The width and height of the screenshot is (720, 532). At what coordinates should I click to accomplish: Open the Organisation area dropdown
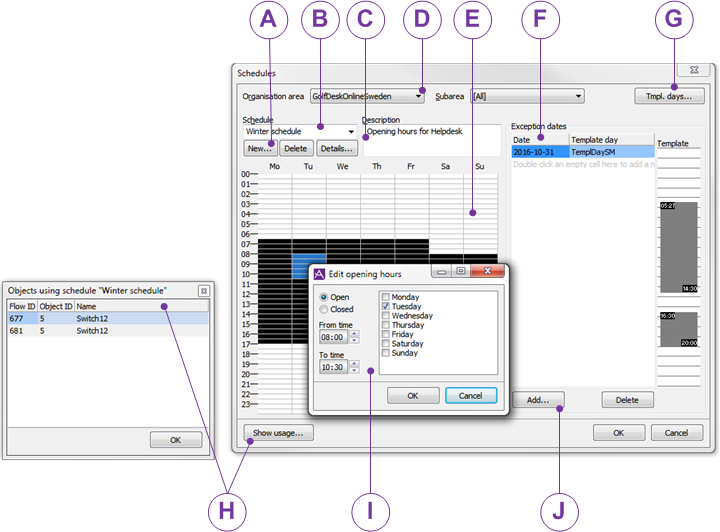coord(419,97)
